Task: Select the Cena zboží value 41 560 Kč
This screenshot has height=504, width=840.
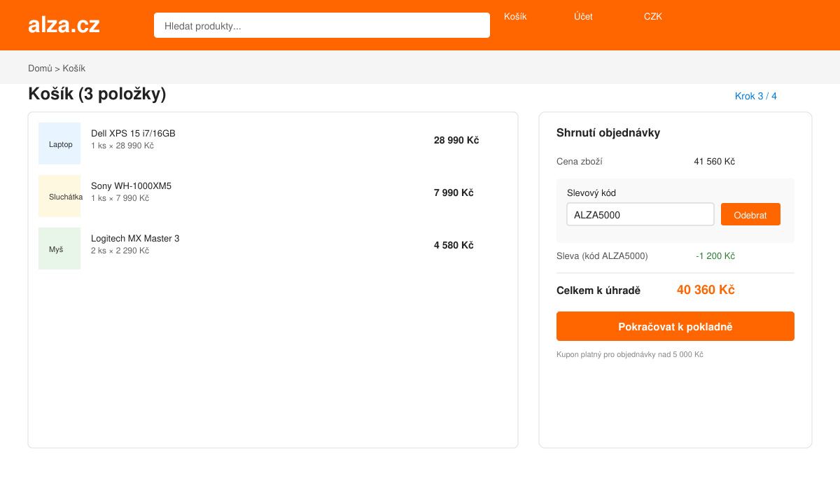Action: coord(715,162)
